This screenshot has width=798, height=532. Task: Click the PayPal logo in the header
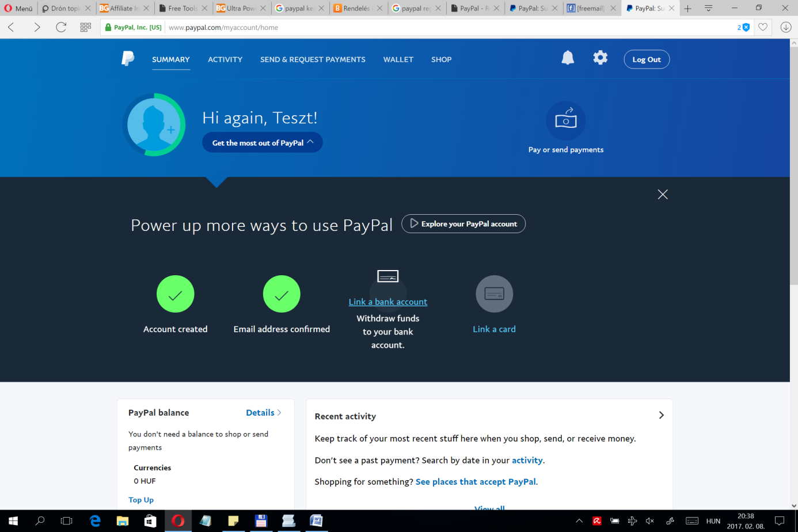coord(128,59)
